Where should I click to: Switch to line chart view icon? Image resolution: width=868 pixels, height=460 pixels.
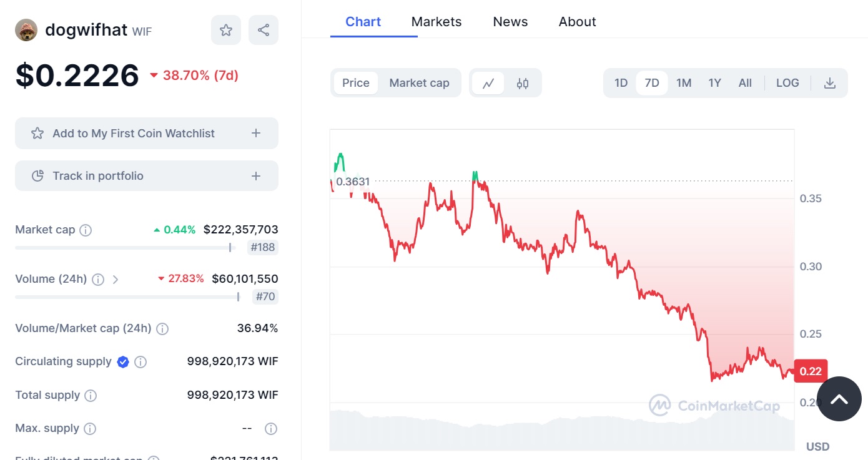pos(488,83)
